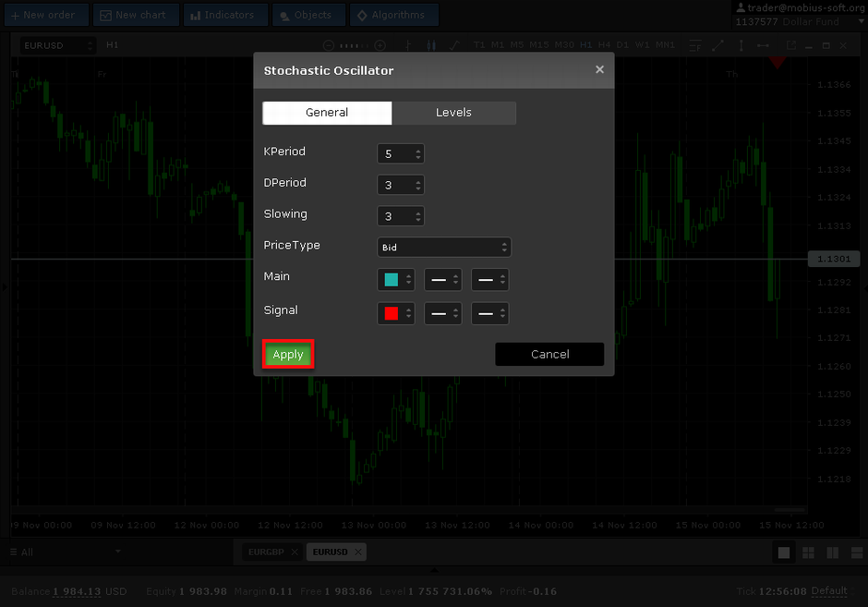Select the T1 timeframe
The height and width of the screenshot is (607, 868).
[x=479, y=45]
